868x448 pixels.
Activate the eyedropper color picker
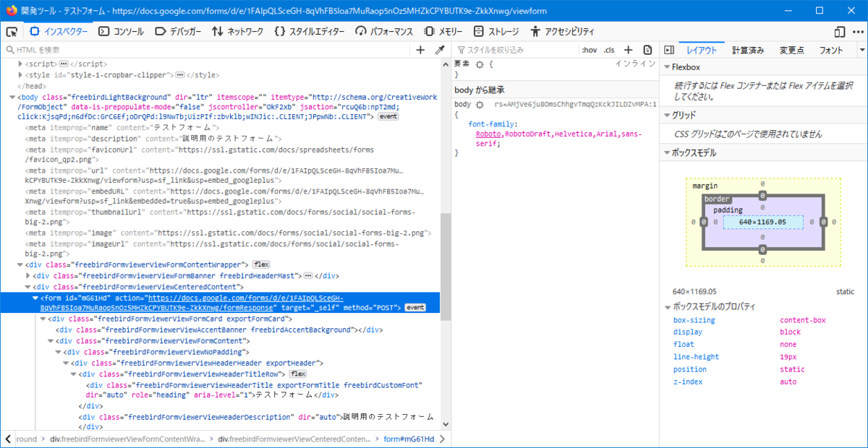coord(440,49)
